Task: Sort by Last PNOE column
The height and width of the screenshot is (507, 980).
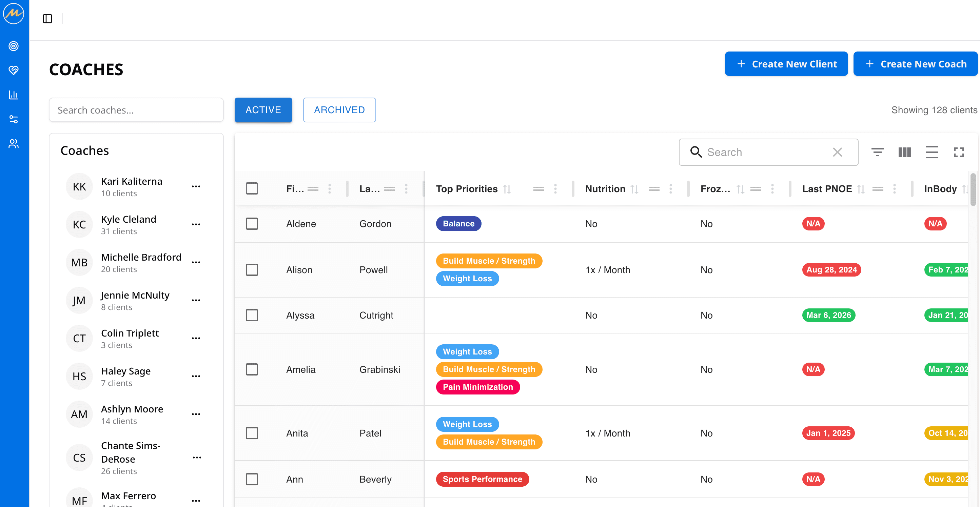Action: click(861, 189)
